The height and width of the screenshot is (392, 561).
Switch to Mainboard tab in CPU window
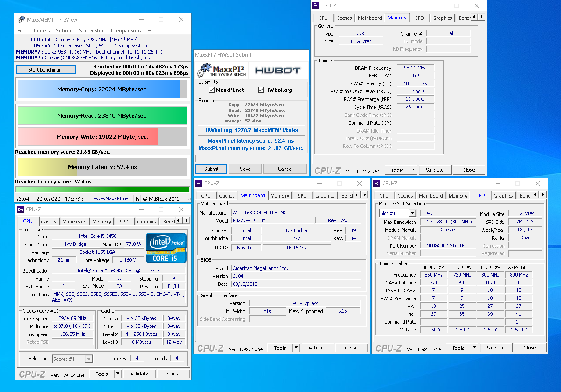(75, 222)
